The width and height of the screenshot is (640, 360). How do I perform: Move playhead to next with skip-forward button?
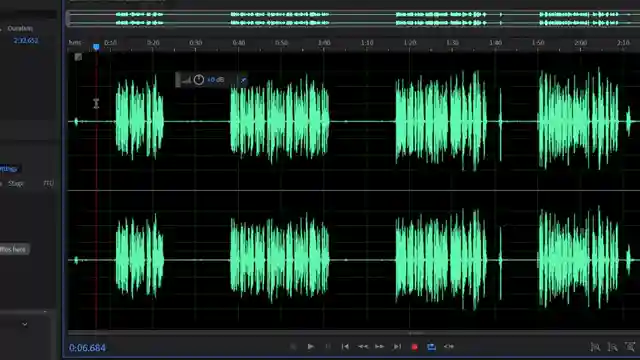(397, 347)
